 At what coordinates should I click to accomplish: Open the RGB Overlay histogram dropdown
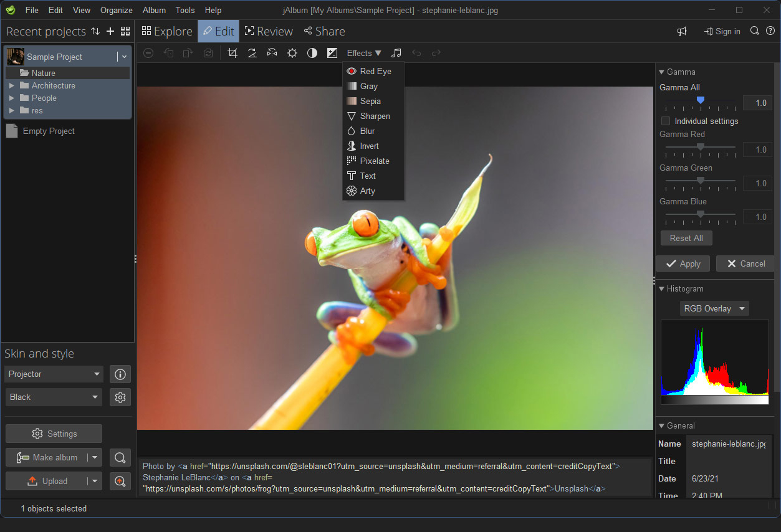(714, 308)
